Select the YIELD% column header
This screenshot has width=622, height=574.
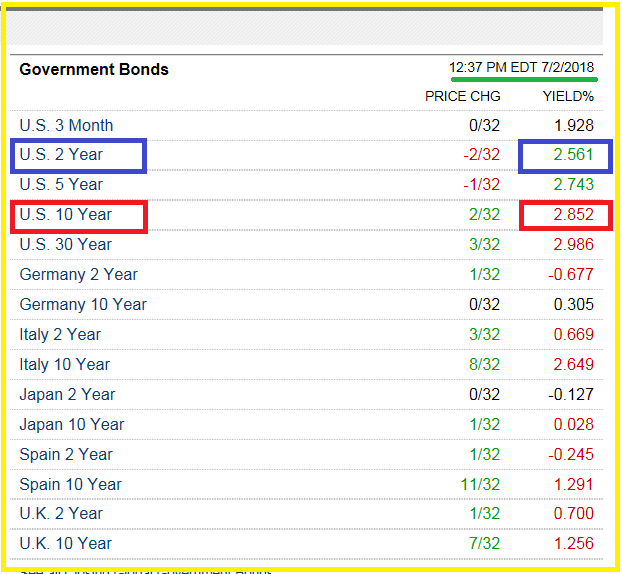(568, 97)
